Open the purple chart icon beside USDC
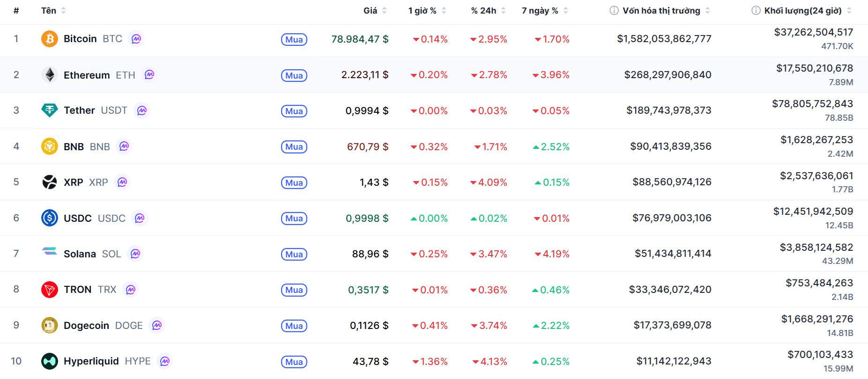868x379 pixels. (140, 218)
